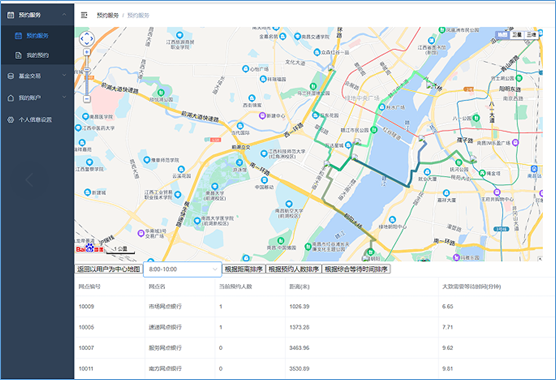
Task: Select the 地图 standard map view
Action: click(x=502, y=34)
